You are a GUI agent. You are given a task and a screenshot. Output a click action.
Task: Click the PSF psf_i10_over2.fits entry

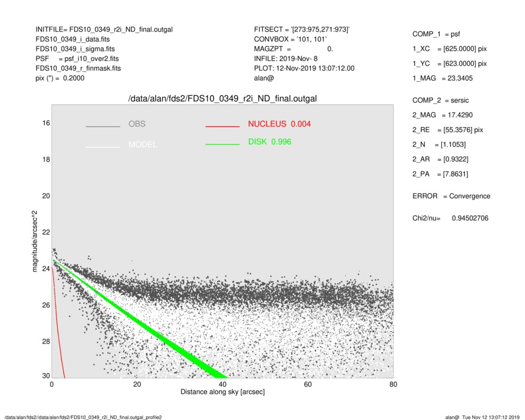point(77,59)
